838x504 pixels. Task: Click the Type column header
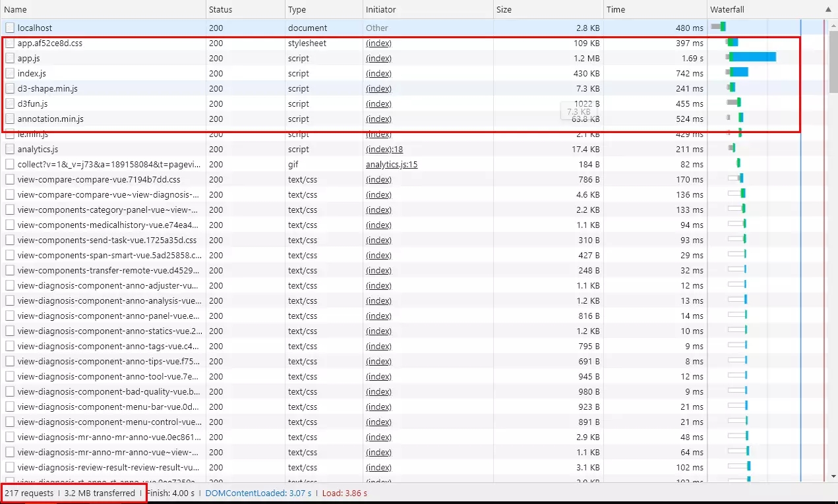(x=297, y=10)
